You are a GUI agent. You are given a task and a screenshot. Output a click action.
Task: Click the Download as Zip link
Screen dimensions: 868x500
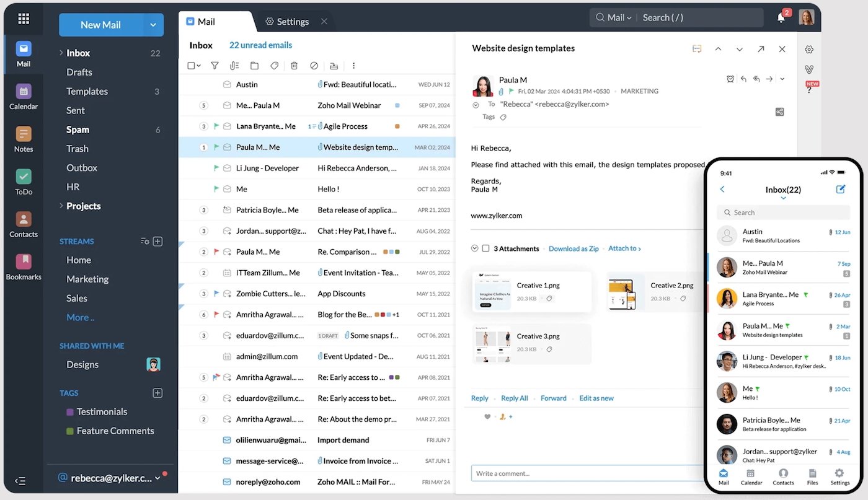click(x=573, y=248)
